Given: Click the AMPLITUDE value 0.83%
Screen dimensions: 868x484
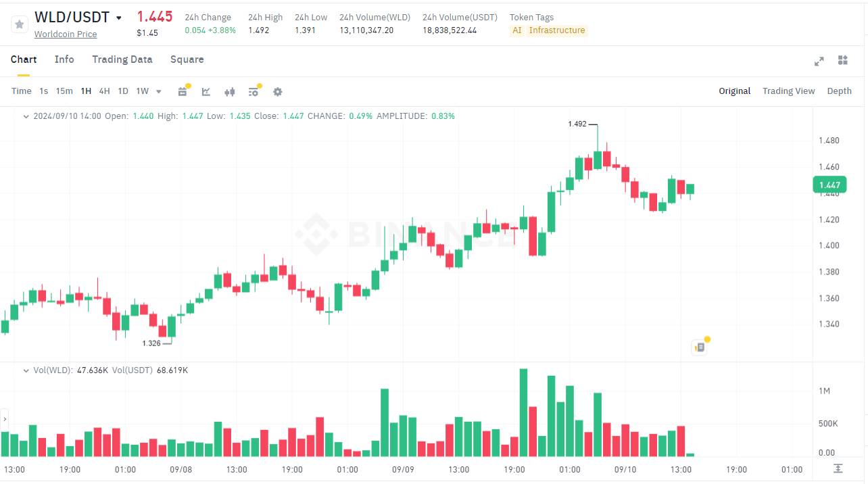Looking at the screenshot, I should [x=443, y=116].
